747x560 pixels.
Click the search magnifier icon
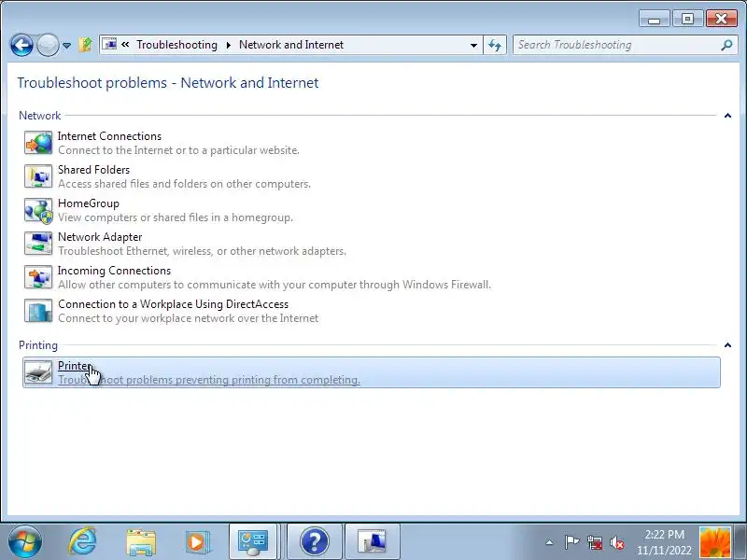click(727, 45)
